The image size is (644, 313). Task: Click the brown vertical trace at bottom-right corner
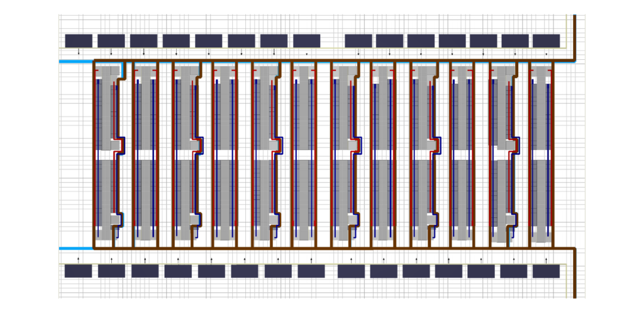tap(574, 277)
